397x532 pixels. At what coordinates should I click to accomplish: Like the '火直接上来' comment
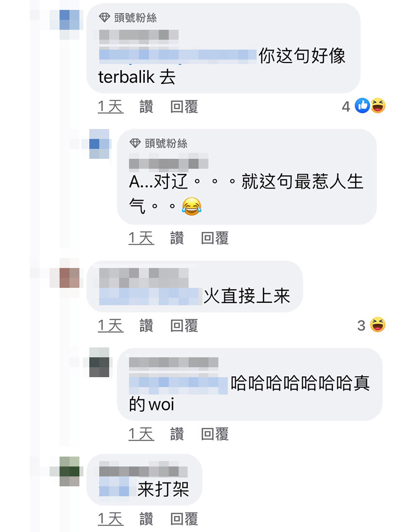[146, 326]
